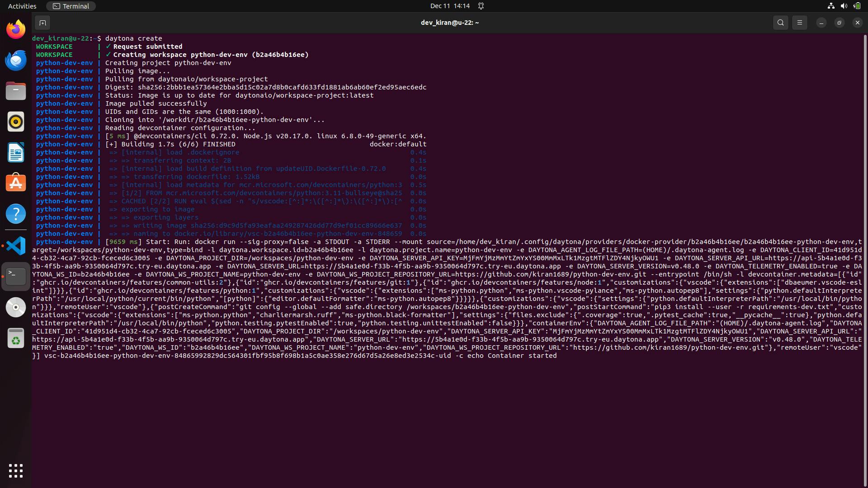The image size is (868, 488).
Task: Click the '=> exporting layers' line
Action: tap(154, 217)
